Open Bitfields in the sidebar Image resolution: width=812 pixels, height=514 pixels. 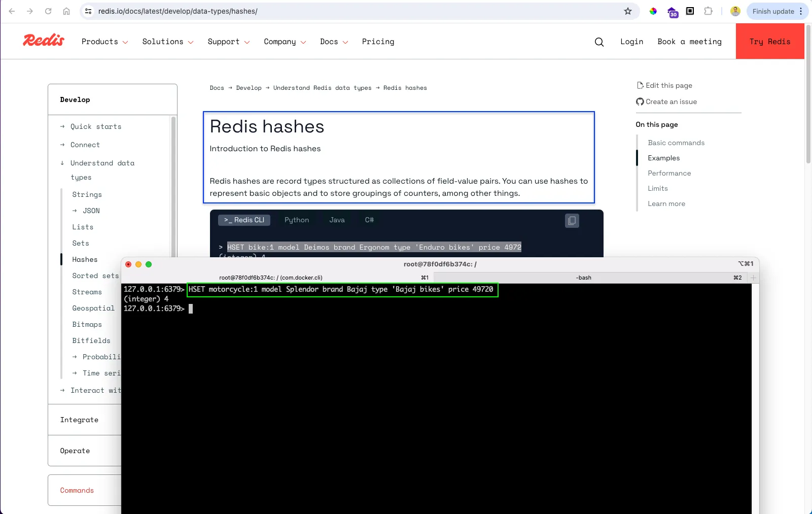(91, 340)
